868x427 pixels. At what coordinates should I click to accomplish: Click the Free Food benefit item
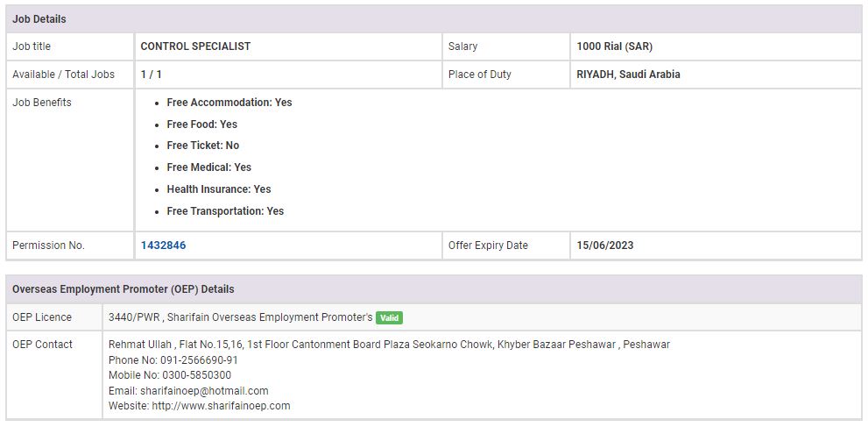202,125
